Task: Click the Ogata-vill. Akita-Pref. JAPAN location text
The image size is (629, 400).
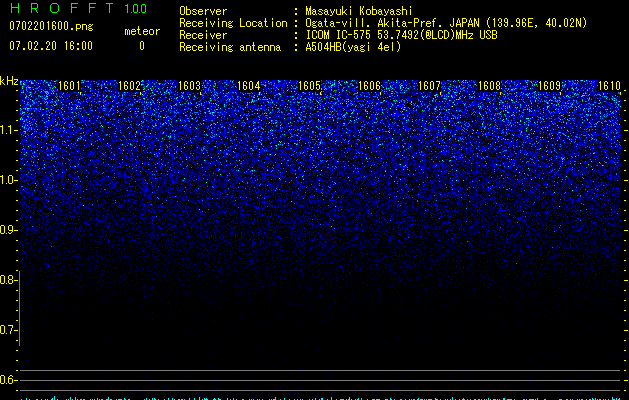Action: 446,23
